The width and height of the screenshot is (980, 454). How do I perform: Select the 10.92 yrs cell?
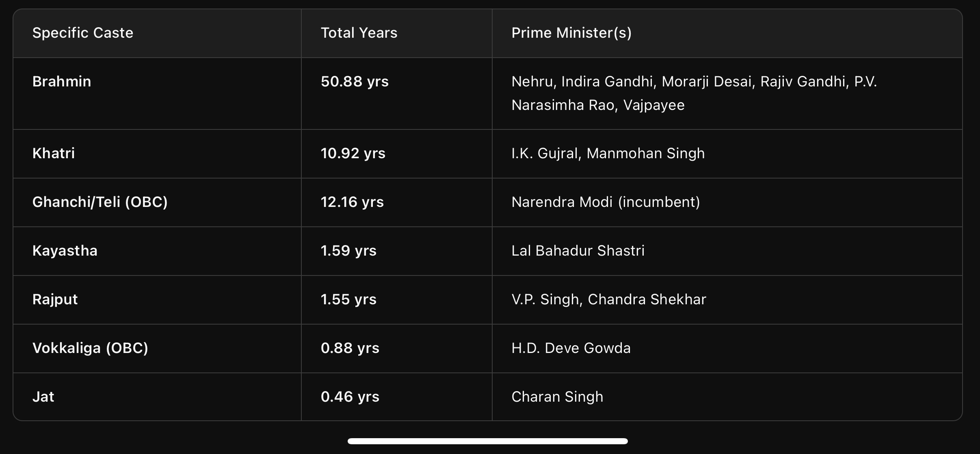353,153
